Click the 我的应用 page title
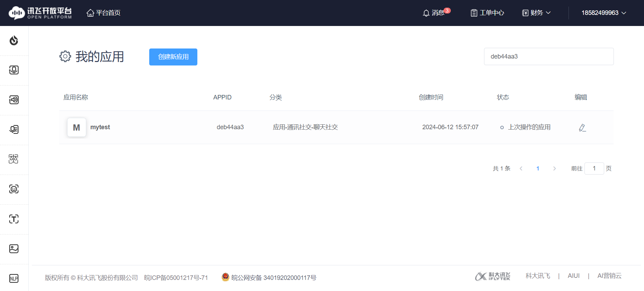 click(100, 56)
